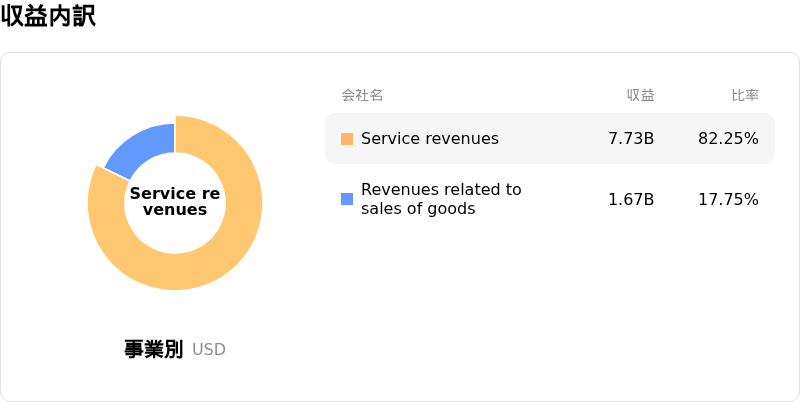Click the 収益 column header
Screen dimensions: 800x402
[x=640, y=95]
